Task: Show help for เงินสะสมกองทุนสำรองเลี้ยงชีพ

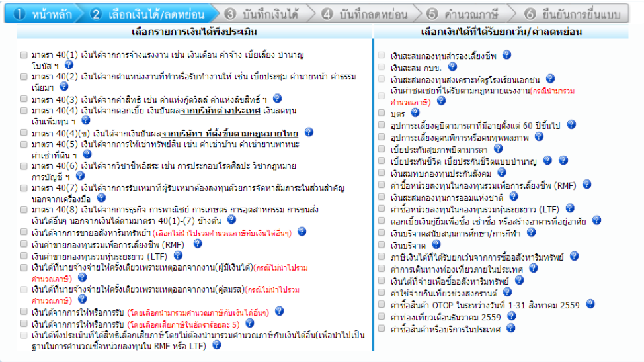Action: (x=506, y=55)
